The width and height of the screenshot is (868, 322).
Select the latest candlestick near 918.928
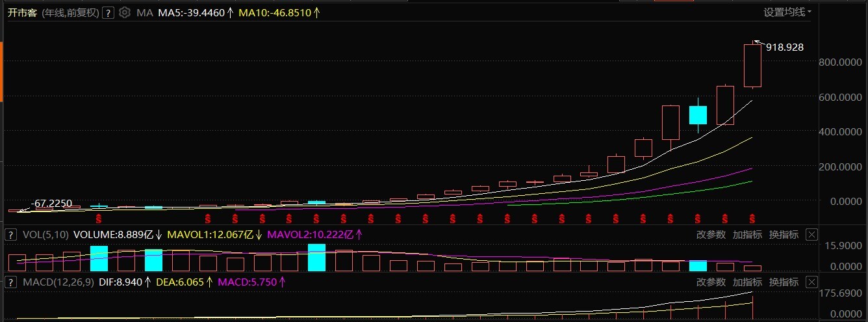tap(752, 65)
